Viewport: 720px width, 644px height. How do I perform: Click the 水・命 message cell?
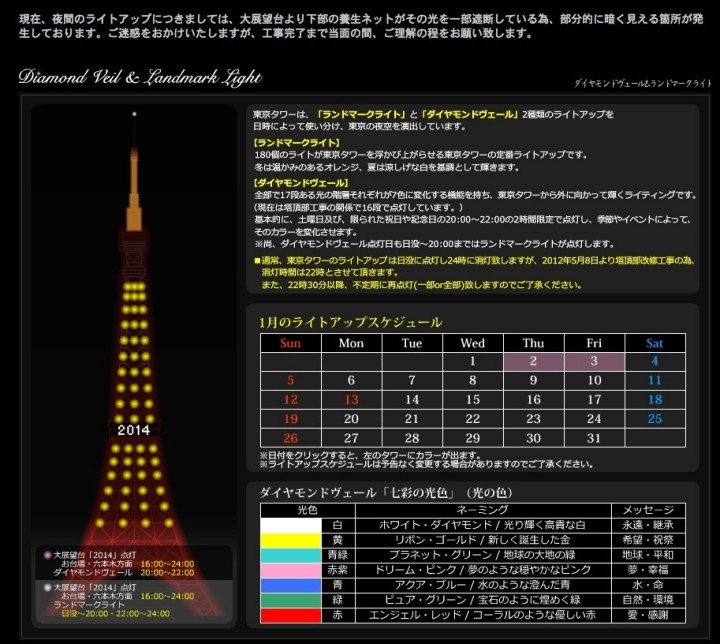(648, 585)
